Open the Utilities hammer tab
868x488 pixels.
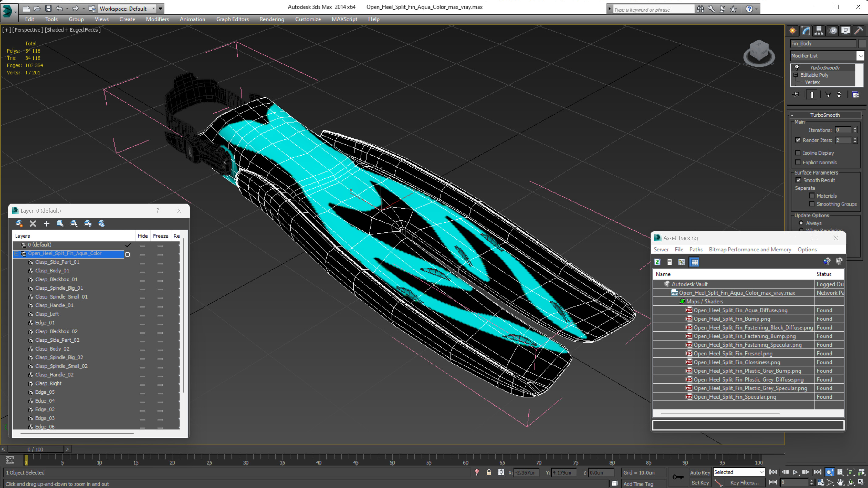tap(859, 31)
